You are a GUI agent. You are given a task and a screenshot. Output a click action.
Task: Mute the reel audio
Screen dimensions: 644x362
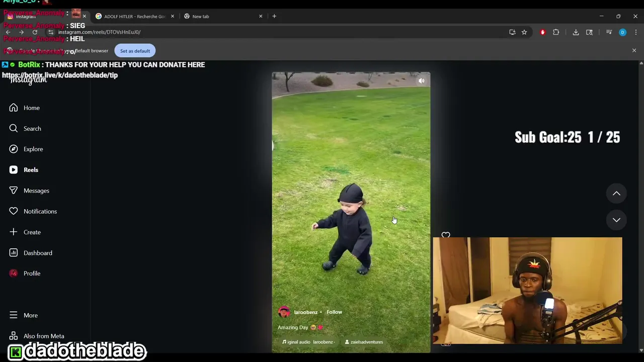(422, 80)
